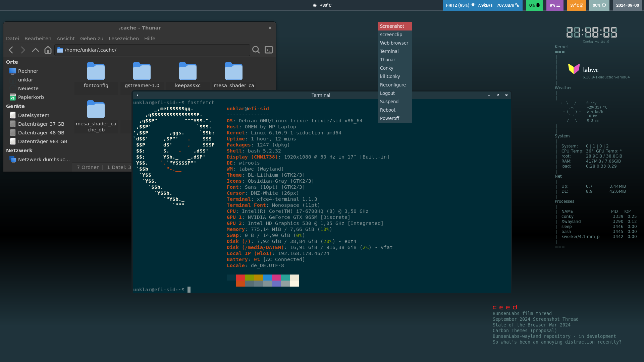
Task: Click the +30°C weather indicator in panel
Action: click(322, 5)
